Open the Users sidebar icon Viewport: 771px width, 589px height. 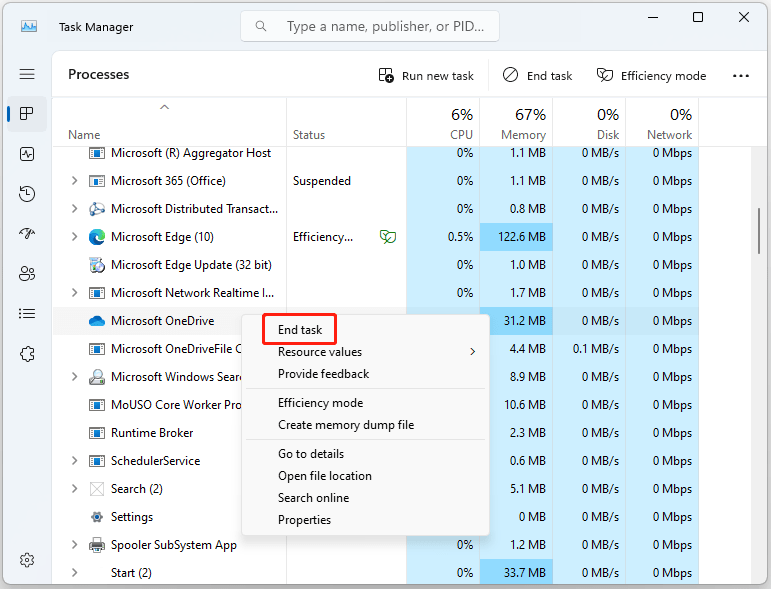[x=27, y=274]
